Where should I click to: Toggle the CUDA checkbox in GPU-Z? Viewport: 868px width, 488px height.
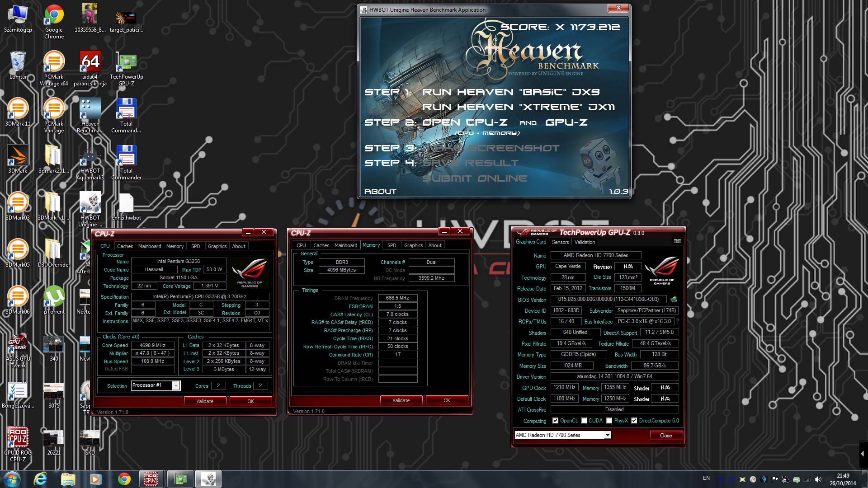584,421
